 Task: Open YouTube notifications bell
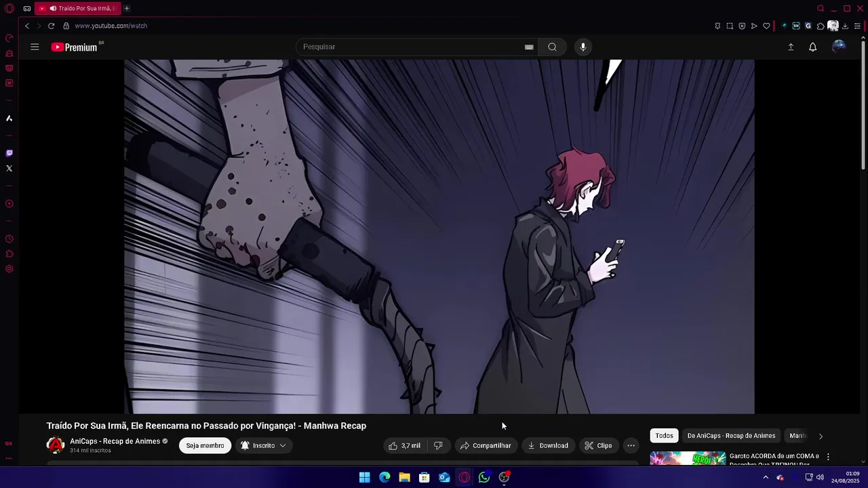coord(812,47)
